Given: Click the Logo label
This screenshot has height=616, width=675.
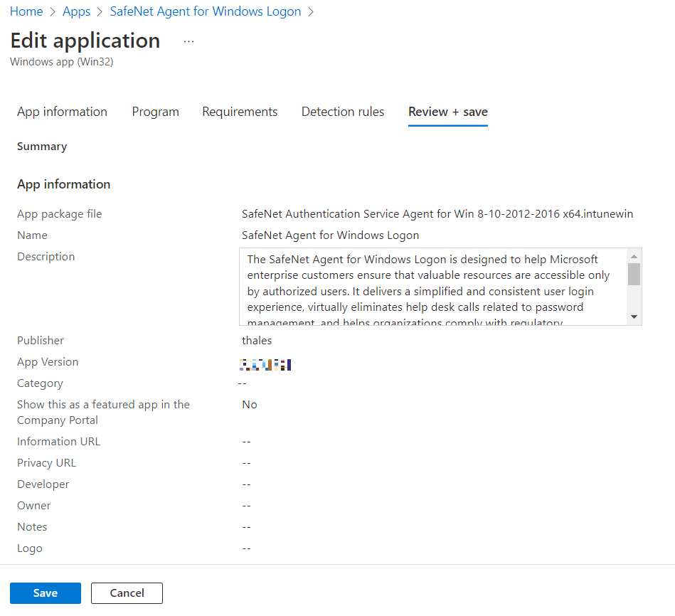Looking at the screenshot, I should point(30,548).
